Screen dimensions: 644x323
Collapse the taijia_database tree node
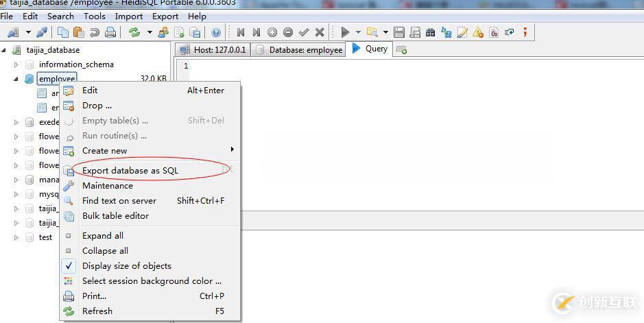coord(4,50)
